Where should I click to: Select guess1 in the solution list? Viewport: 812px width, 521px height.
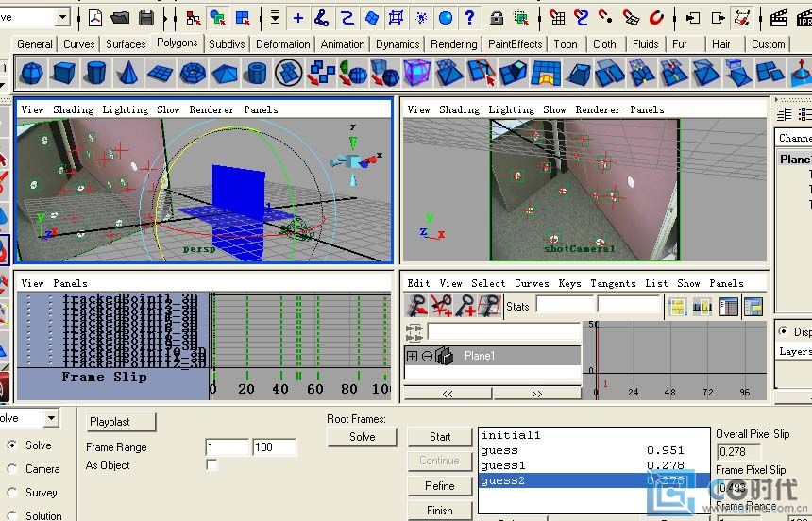[x=594, y=465]
